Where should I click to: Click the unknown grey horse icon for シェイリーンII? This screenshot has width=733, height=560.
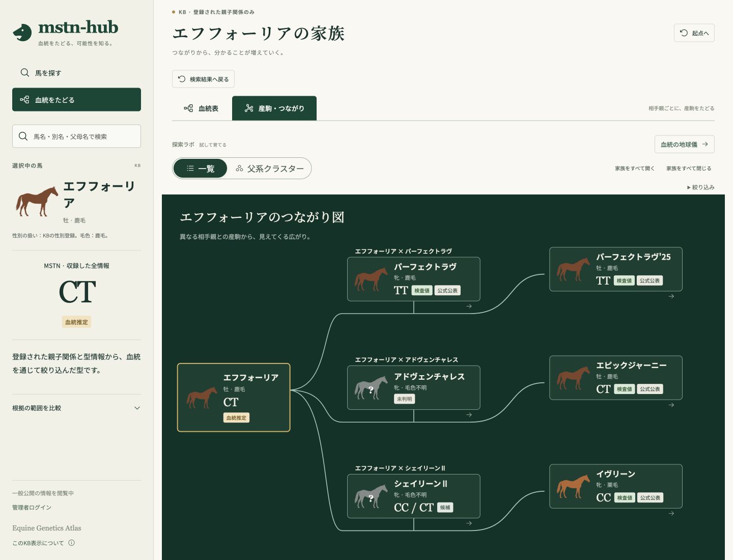click(371, 496)
